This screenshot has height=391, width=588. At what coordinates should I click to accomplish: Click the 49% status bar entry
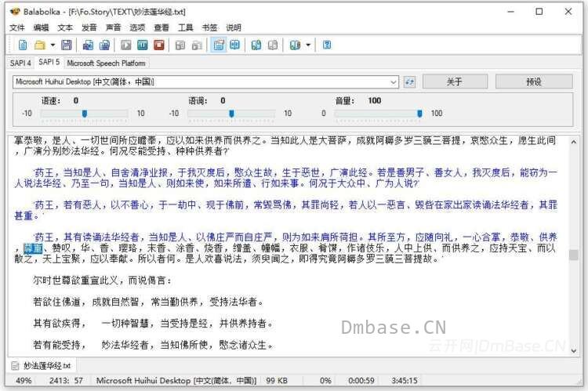pyautogui.click(x=24, y=381)
